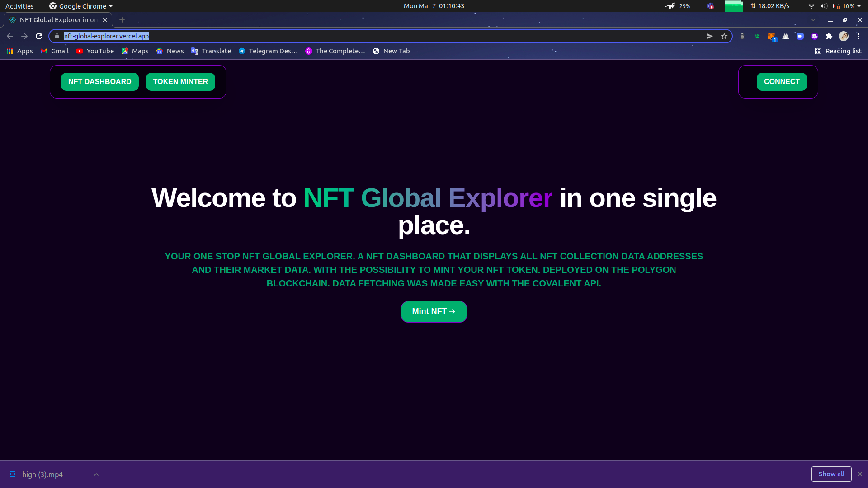Expand the tab search chevron
868x488 pixels.
(813, 20)
